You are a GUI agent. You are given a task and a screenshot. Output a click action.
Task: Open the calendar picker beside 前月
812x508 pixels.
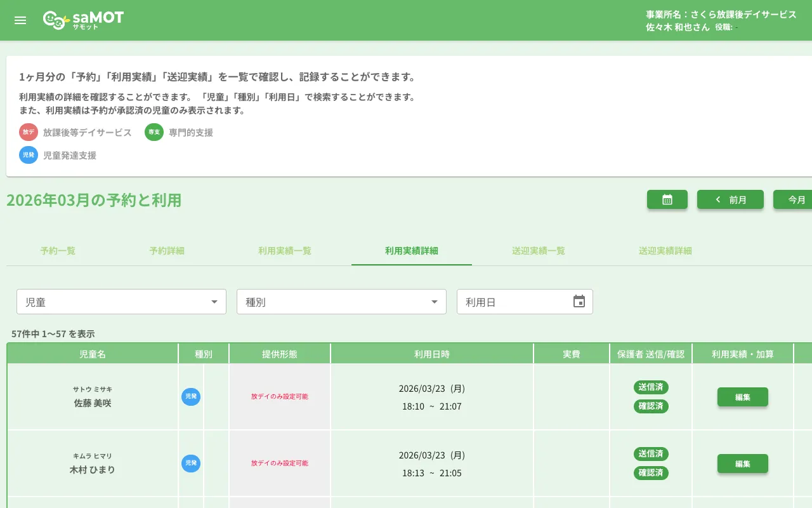[x=667, y=199]
